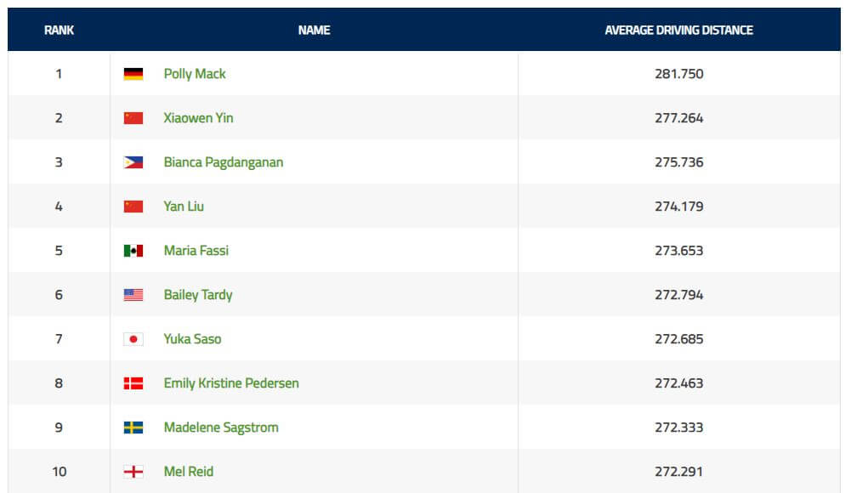Click the Japanese flag beside Yuka Saso
The width and height of the screenshot is (868, 493).
(x=133, y=339)
